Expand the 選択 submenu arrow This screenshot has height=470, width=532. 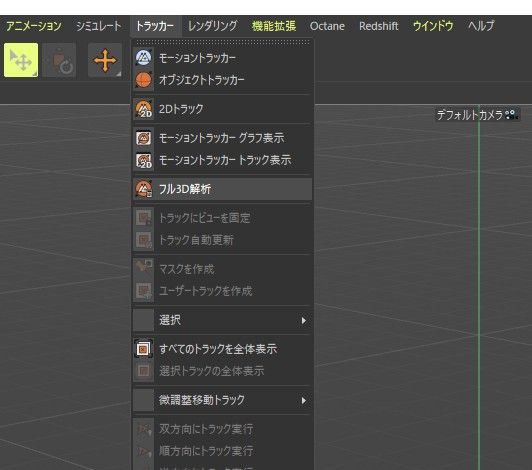(x=303, y=320)
